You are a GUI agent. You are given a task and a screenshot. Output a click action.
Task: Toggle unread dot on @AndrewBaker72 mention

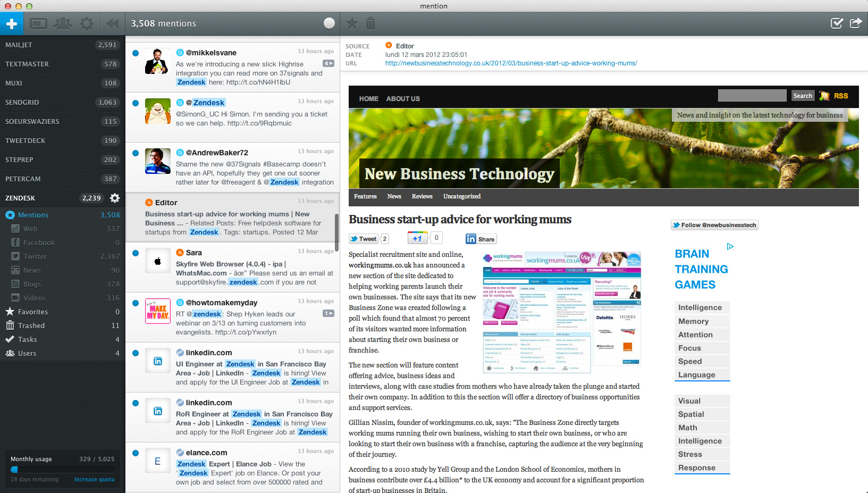(136, 153)
